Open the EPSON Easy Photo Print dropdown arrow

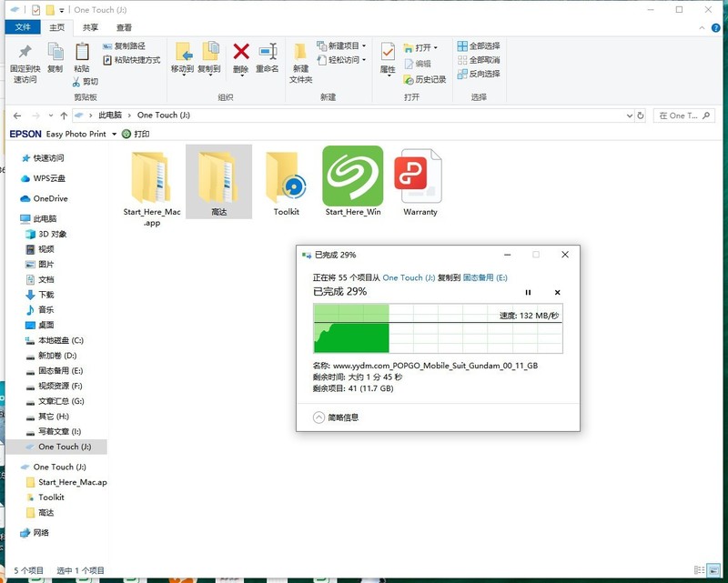point(114,134)
